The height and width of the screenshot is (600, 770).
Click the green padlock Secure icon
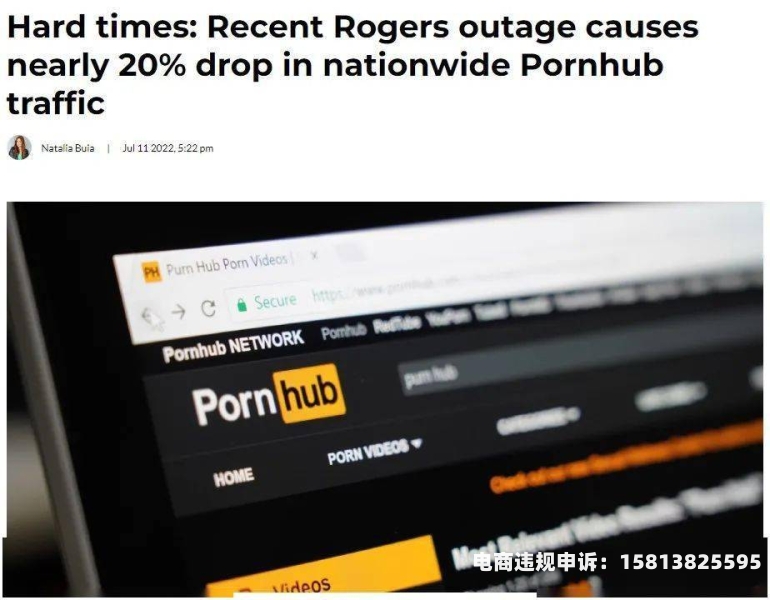point(242,304)
